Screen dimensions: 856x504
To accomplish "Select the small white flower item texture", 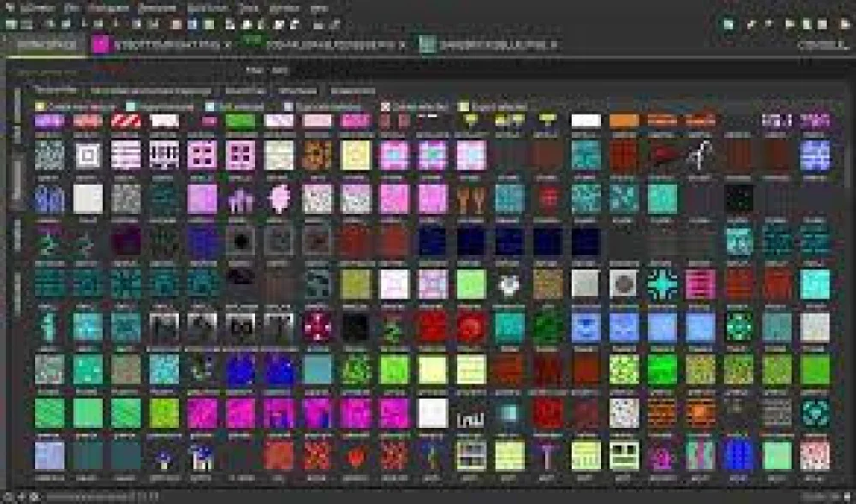I will click(509, 284).
